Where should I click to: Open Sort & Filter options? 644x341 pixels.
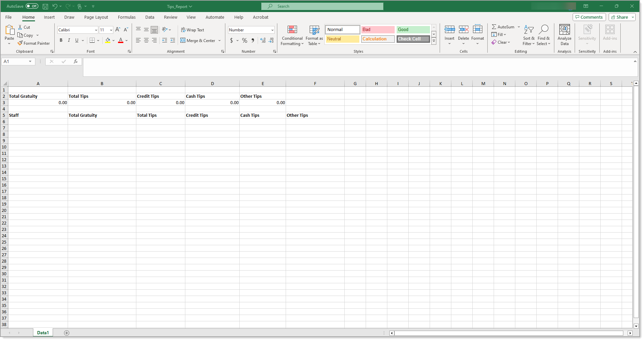(529, 35)
